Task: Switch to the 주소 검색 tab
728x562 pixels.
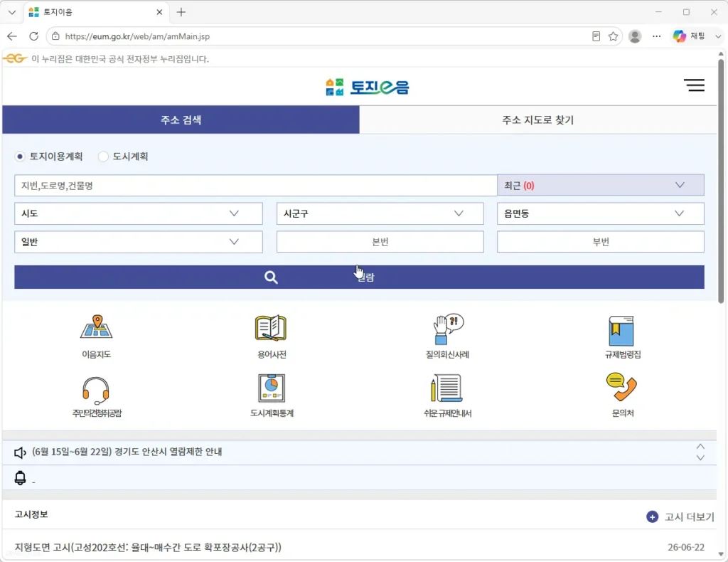Action: point(181,120)
